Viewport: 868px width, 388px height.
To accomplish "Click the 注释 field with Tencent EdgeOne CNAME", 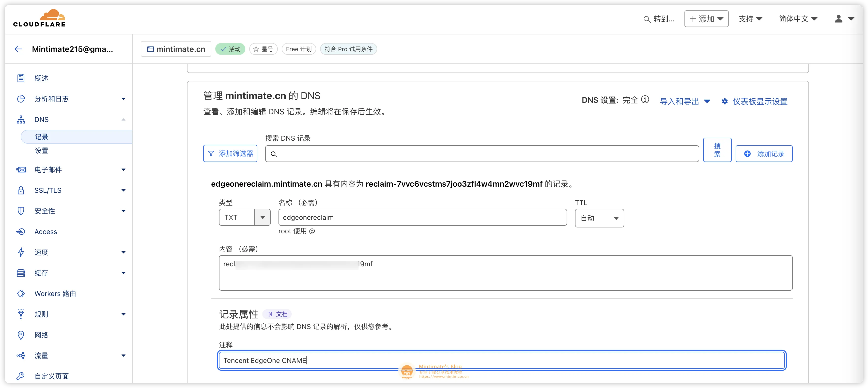I will pyautogui.click(x=502, y=360).
